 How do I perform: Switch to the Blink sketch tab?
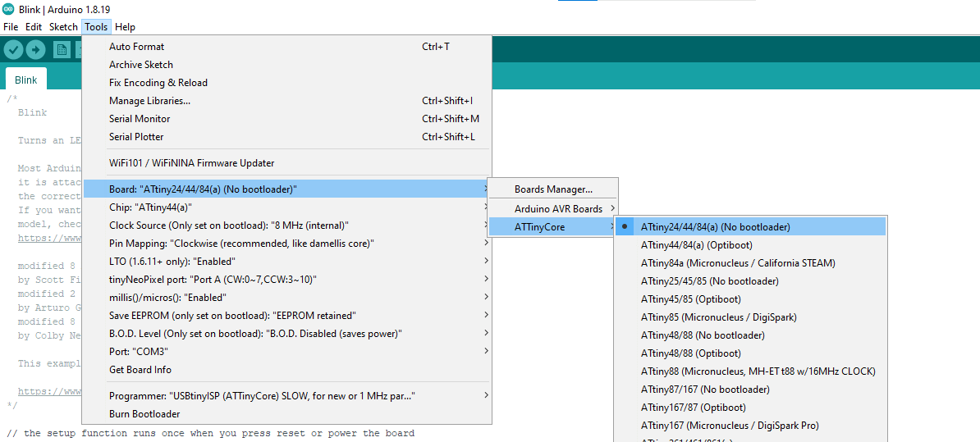click(x=25, y=80)
